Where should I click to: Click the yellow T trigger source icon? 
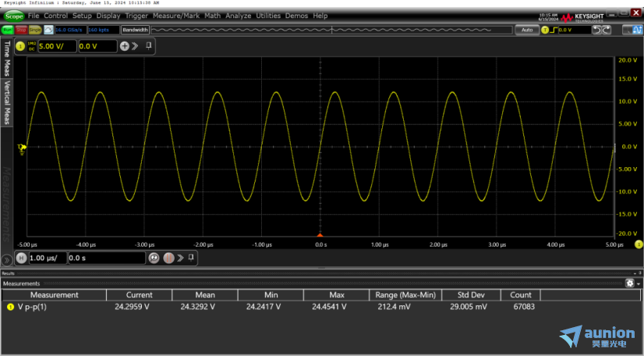click(x=545, y=30)
